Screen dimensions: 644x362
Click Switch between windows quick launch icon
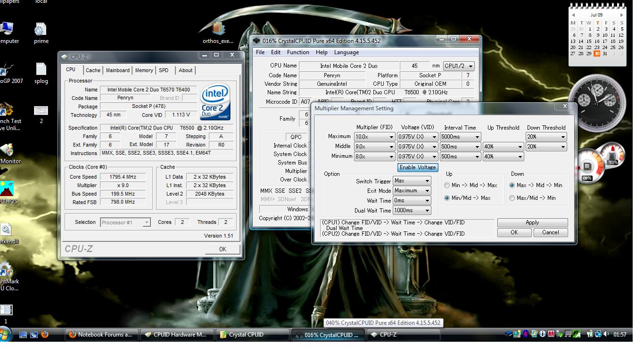[34, 335]
